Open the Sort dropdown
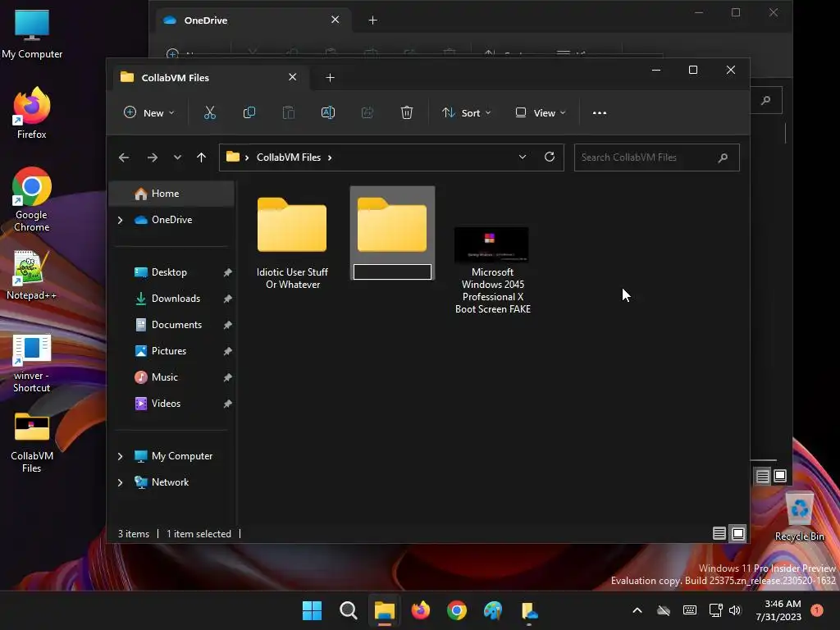The height and width of the screenshot is (630, 840). point(466,113)
